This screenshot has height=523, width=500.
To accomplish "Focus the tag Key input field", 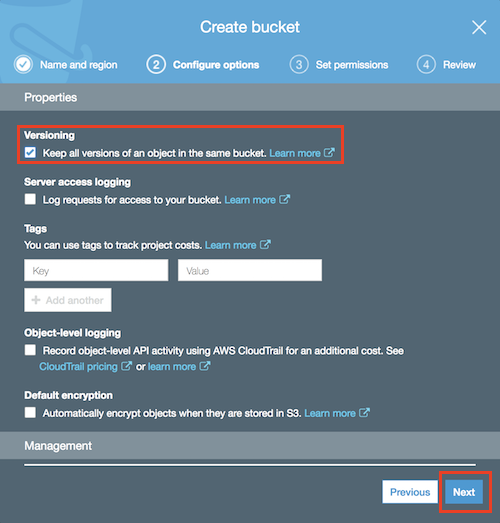I will [96, 270].
